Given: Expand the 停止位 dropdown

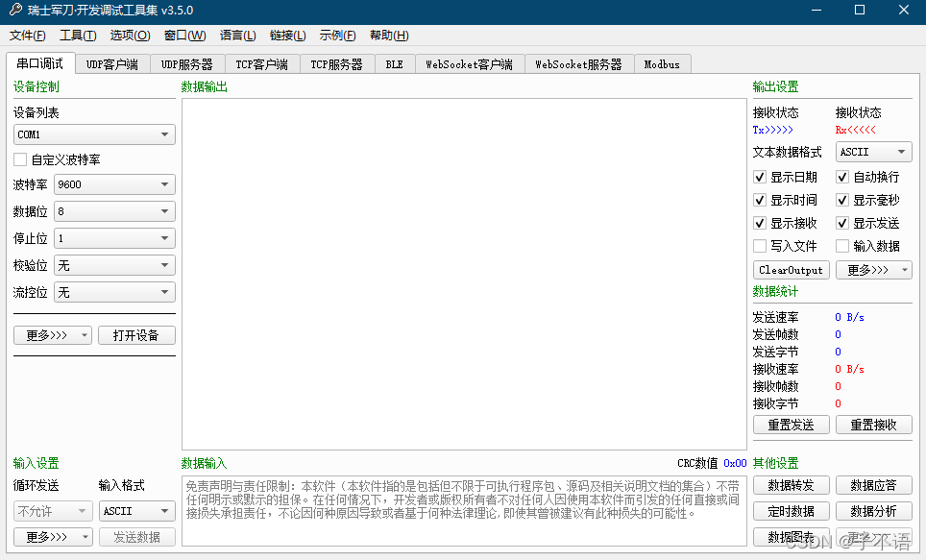Looking at the screenshot, I should coord(114,238).
